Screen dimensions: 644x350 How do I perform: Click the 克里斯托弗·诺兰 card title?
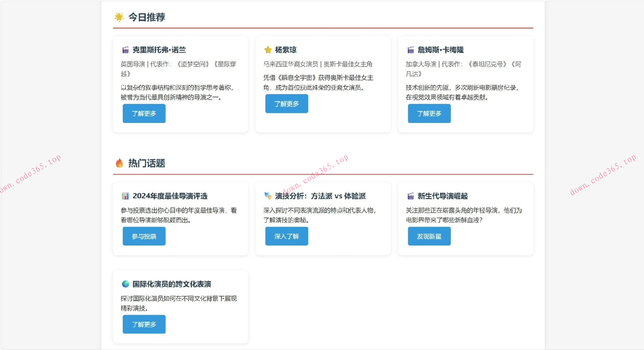pyautogui.click(x=159, y=50)
